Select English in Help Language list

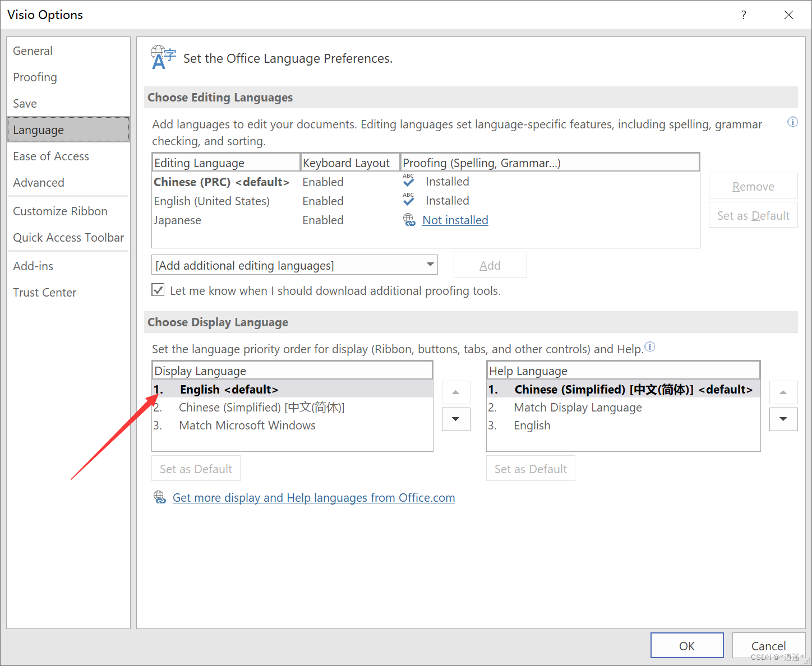coord(624,425)
